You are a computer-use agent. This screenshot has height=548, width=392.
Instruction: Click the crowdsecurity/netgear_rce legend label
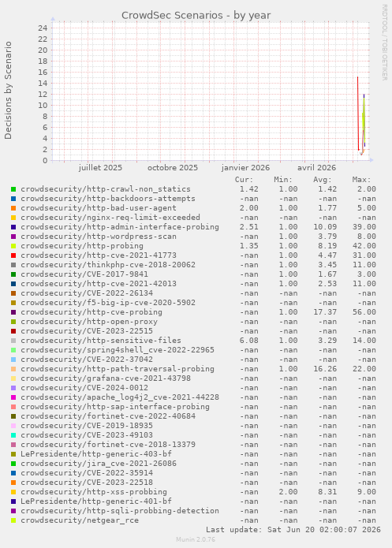pos(80,520)
